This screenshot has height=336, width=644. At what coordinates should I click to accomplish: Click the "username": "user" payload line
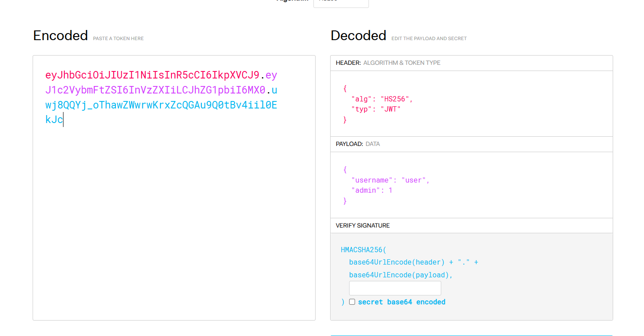tap(390, 180)
